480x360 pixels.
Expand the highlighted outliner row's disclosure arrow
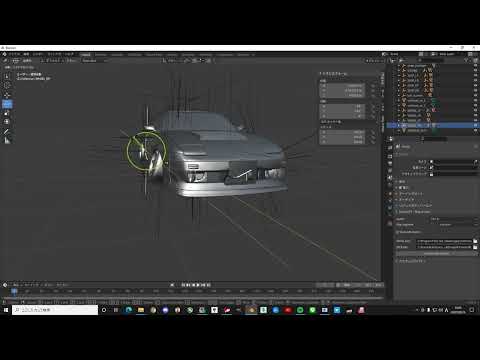click(x=398, y=125)
